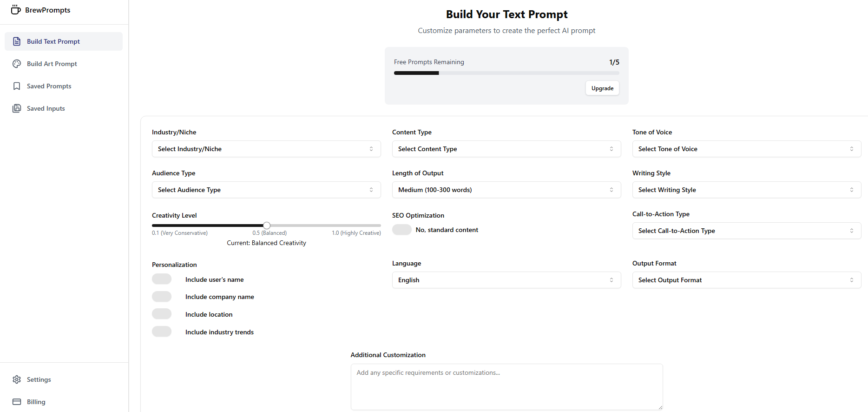Go to Saved Prompts in the sidebar

49,86
